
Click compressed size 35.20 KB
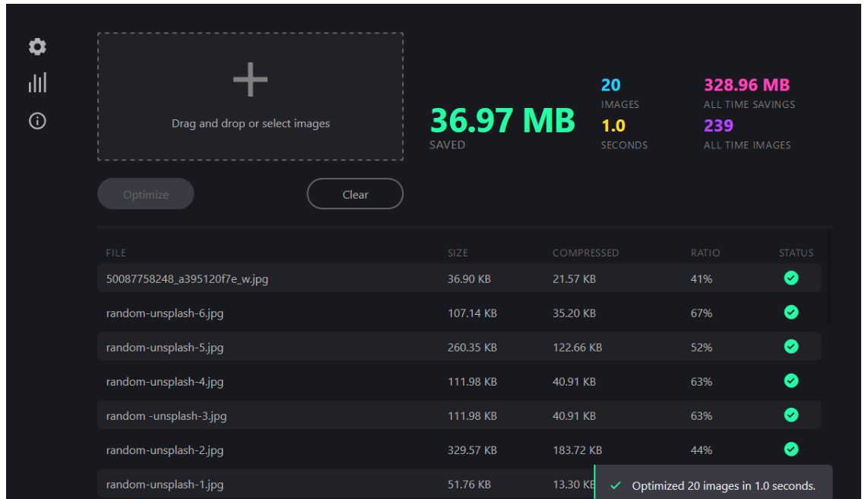[x=574, y=313]
